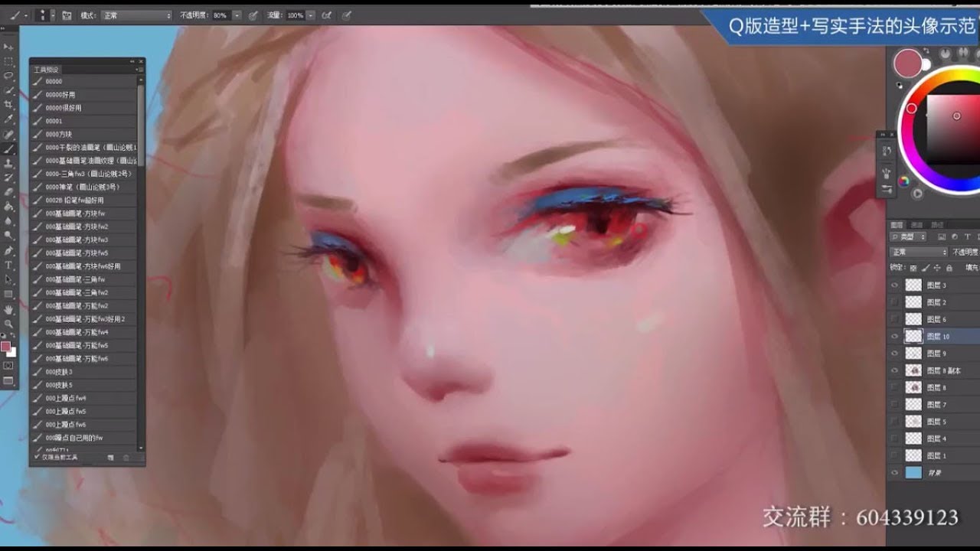Hide layer 图层 9
980x551 pixels.
click(x=894, y=354)
